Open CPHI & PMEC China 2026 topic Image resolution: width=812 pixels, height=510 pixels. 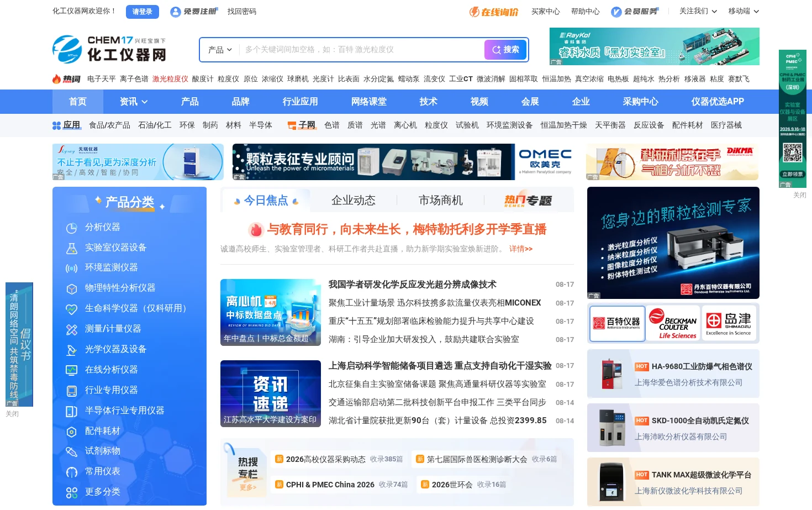pyautogui.click(x=330, y=485)
